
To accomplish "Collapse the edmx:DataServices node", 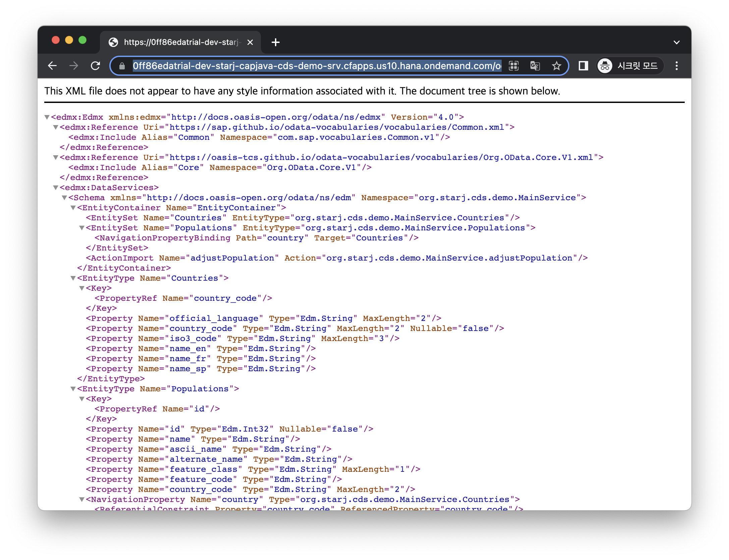I will point(56,187).
